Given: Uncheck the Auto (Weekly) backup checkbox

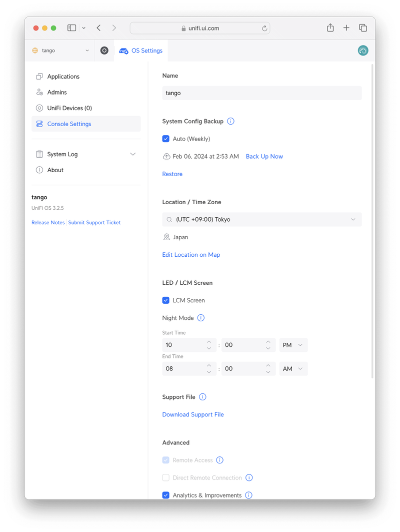Looking at the screenshot, I should coord(166,139).
